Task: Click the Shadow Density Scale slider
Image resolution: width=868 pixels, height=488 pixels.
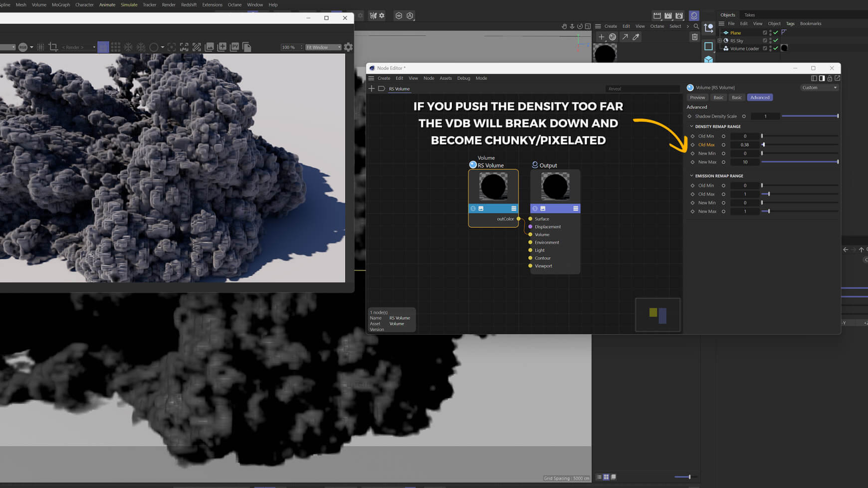Action: tap(810, 116)
